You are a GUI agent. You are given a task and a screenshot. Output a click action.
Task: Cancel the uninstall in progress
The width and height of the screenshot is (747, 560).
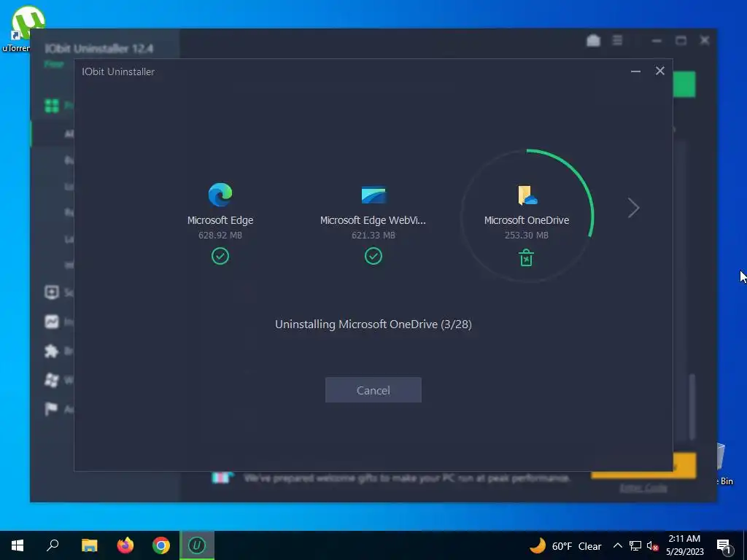[373, 390]
